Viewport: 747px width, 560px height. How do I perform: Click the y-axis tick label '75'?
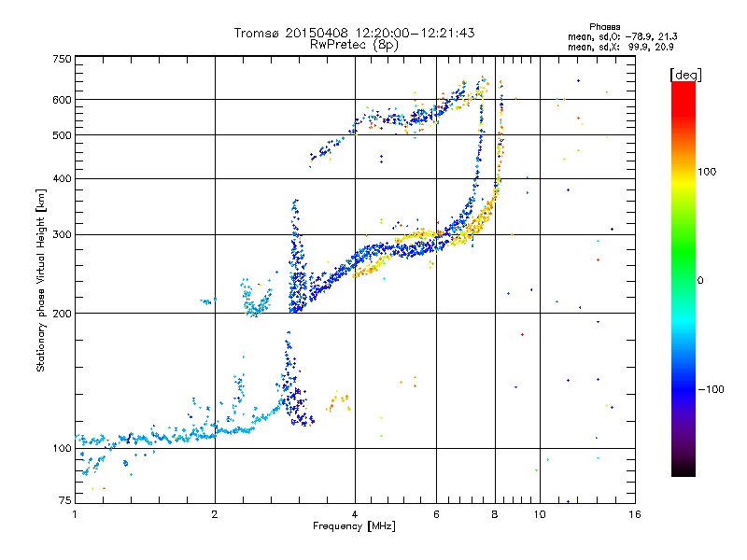65,500
